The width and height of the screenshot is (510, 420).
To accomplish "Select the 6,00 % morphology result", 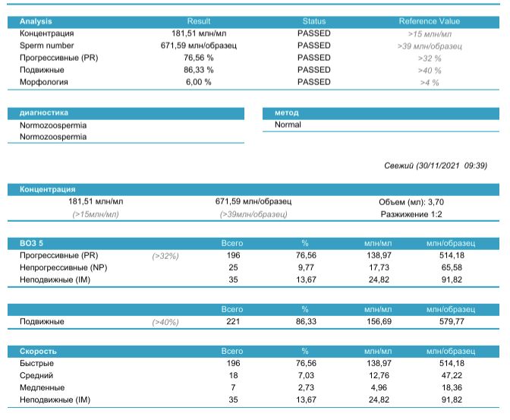I will pyautogui.click(x=199, y=82).
